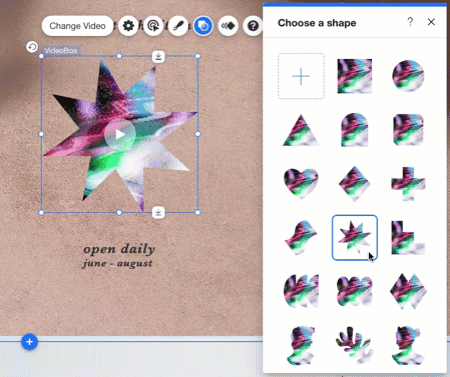This screenshot has height=377, width=450.
Task: Select the circle mask shape
Action: [x=408, y=76]
